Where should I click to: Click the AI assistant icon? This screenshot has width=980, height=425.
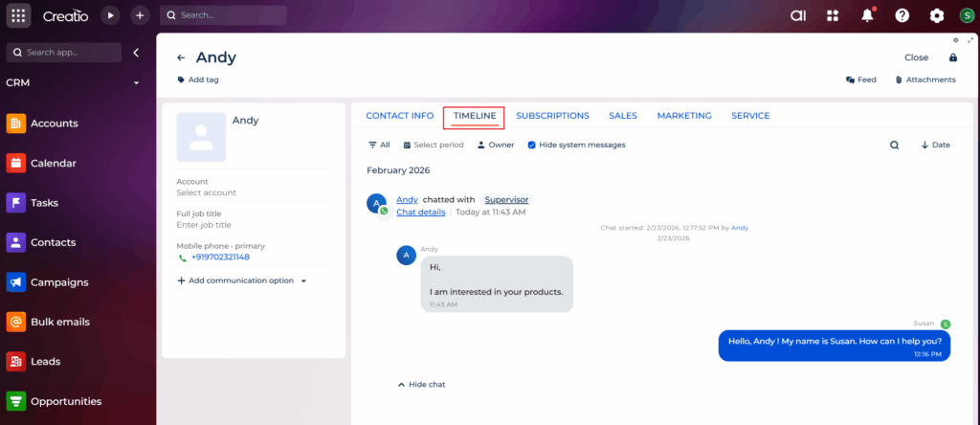[x=798, y=15]
